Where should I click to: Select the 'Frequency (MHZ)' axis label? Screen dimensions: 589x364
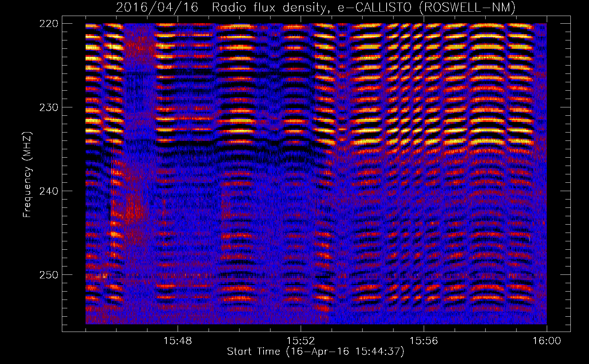point(27,174)
